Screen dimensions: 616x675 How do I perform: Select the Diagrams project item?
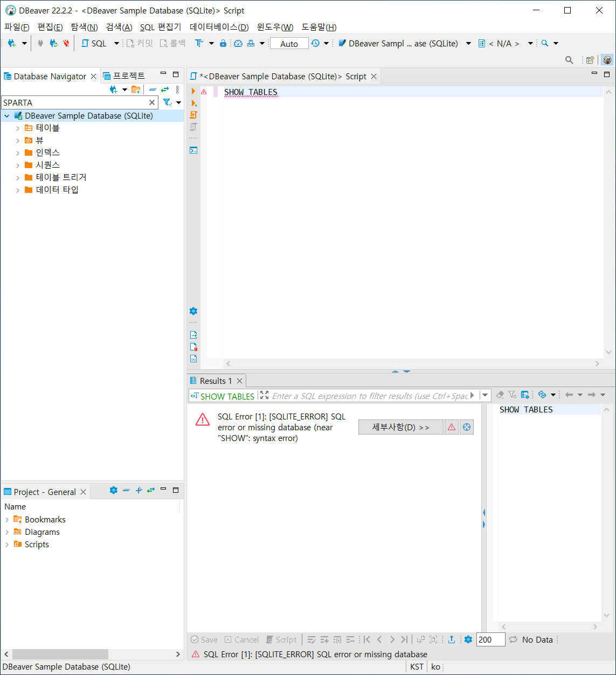(42, 532)
